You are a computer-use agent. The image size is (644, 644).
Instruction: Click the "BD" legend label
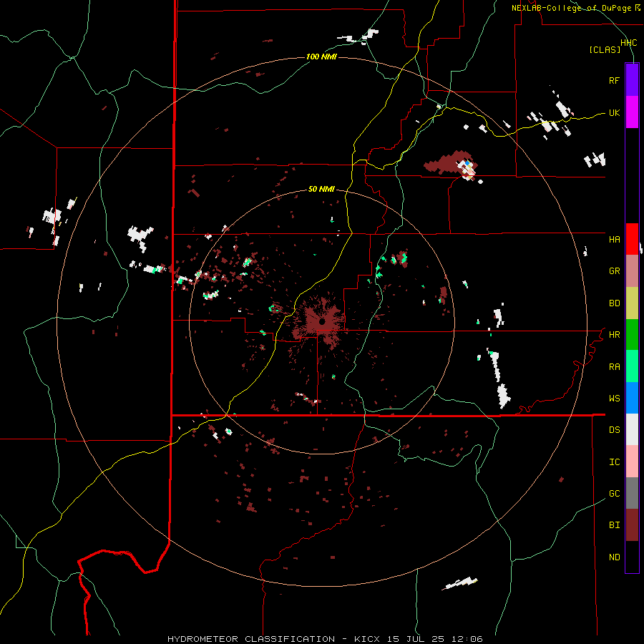(614, 303)
